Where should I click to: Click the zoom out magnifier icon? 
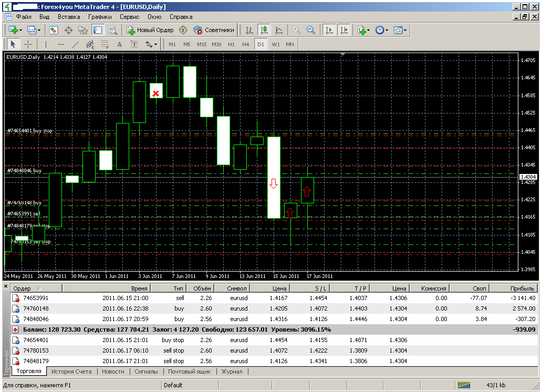coord(311,30)
